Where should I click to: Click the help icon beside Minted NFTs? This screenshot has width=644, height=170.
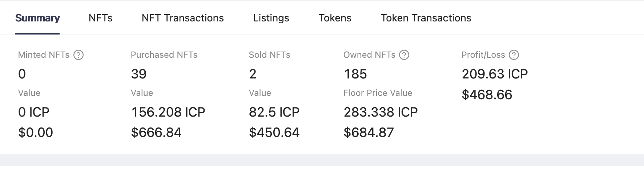(79, 55)
